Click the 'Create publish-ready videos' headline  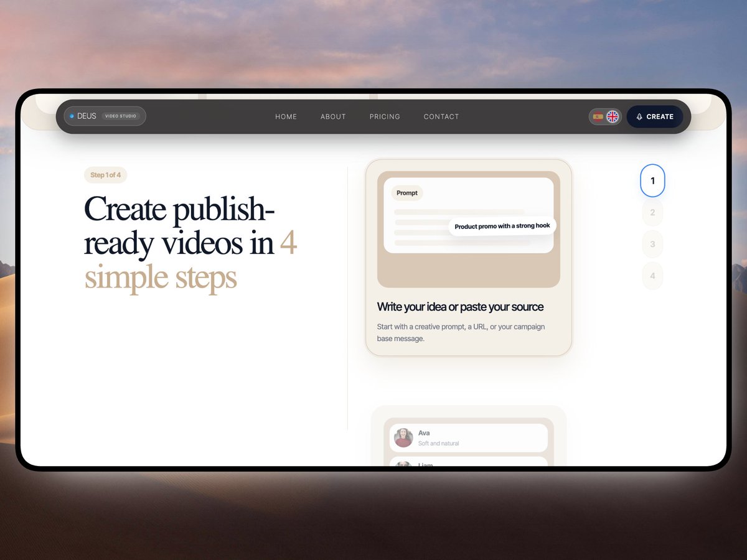tap(190, 243)
